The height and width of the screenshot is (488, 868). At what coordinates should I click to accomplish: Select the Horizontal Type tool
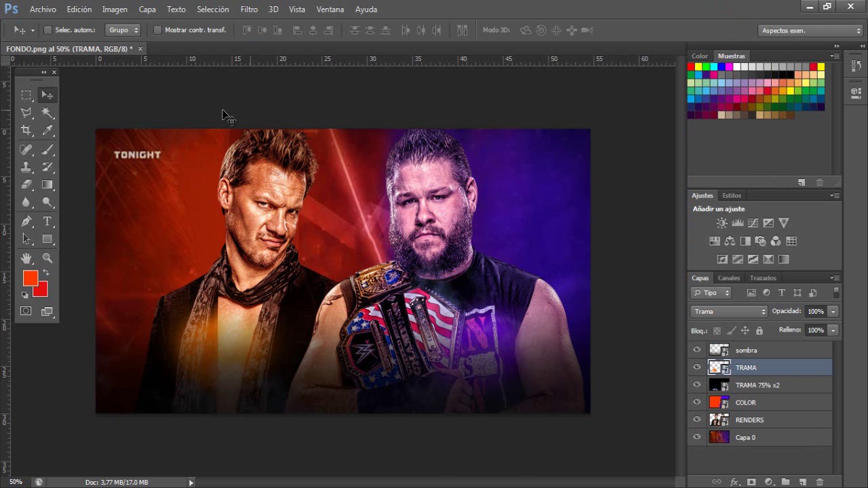[x=47, y=221]
